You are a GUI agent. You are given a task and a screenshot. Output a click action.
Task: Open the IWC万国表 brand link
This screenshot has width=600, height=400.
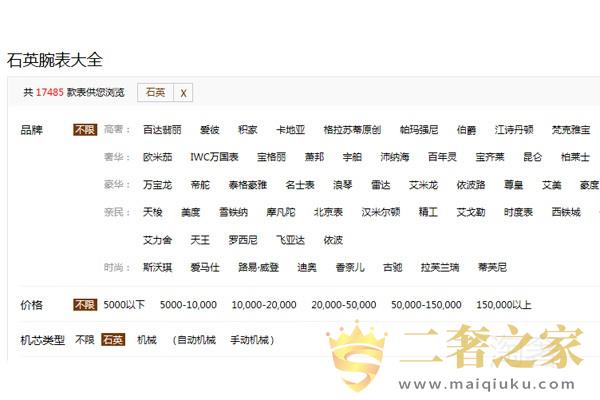214,157
